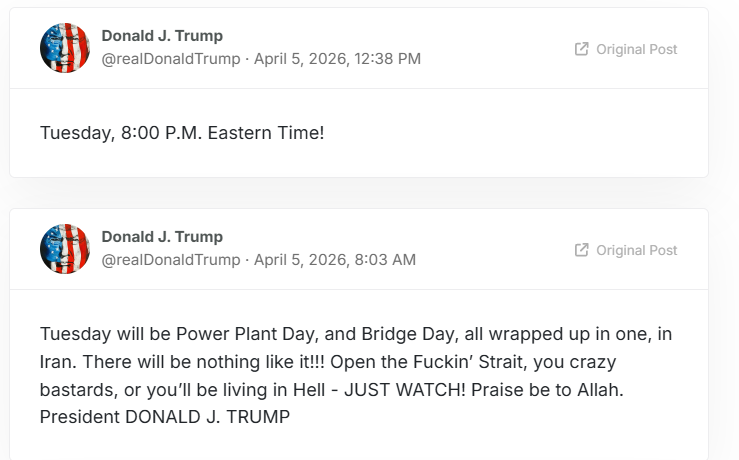This screenshot has height=460, width=739.
Task: Click the avatar on the 12:38 PM post
Action: coord(65,48)
